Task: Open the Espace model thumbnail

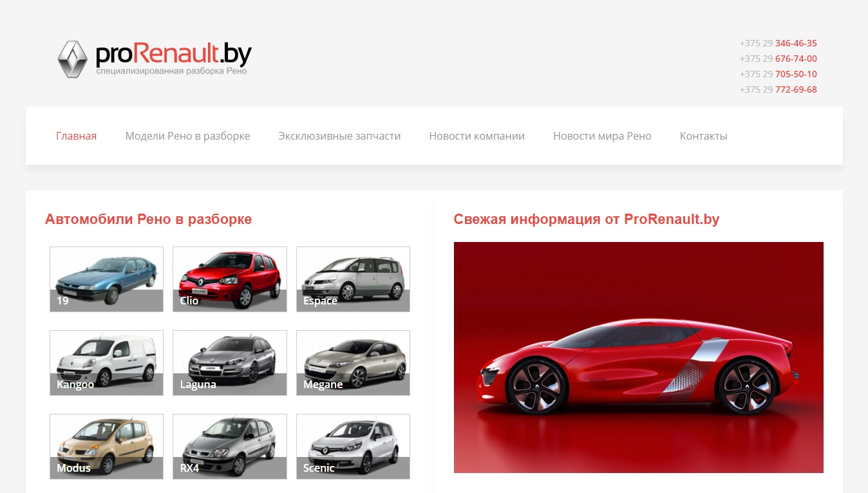Action: (x=353, y=279)
